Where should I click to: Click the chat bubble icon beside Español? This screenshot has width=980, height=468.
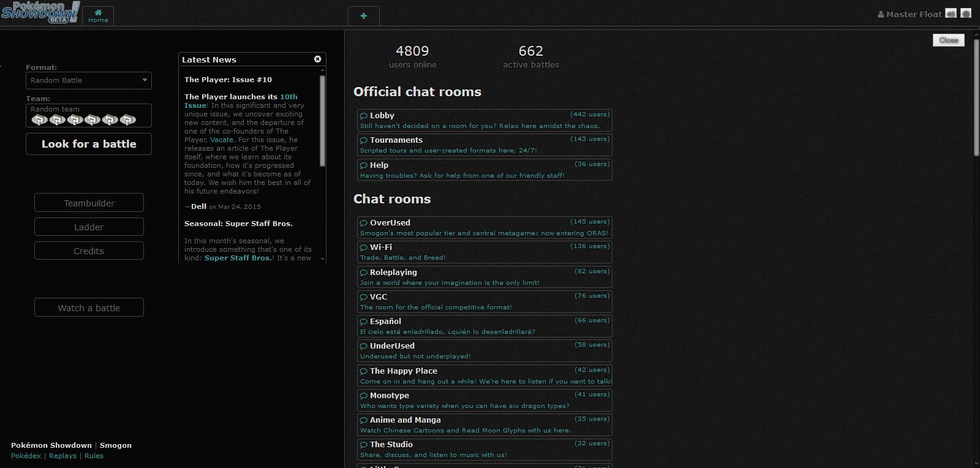tap(364, 322)
